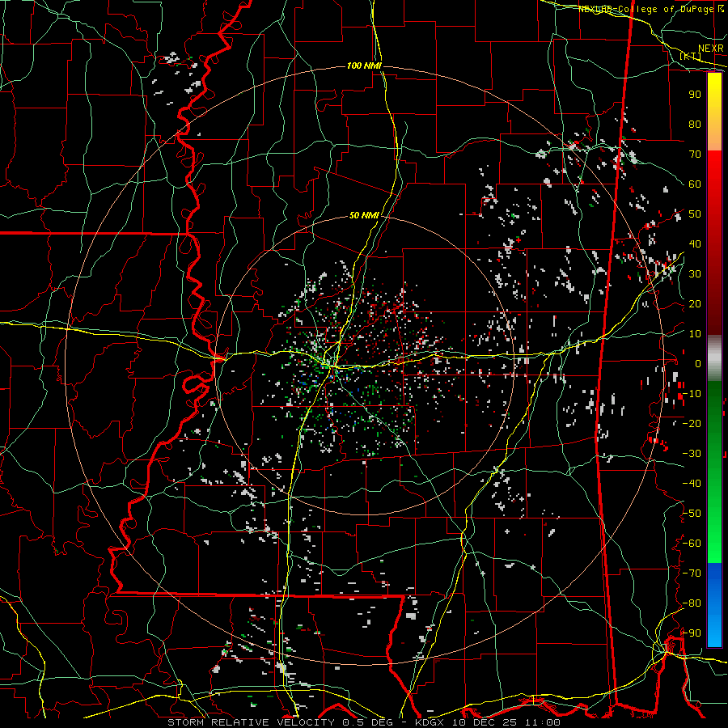This screenshot has height=728, width=728.
Task: Click the 80 value on velocity scale
Action: [695, 124]
